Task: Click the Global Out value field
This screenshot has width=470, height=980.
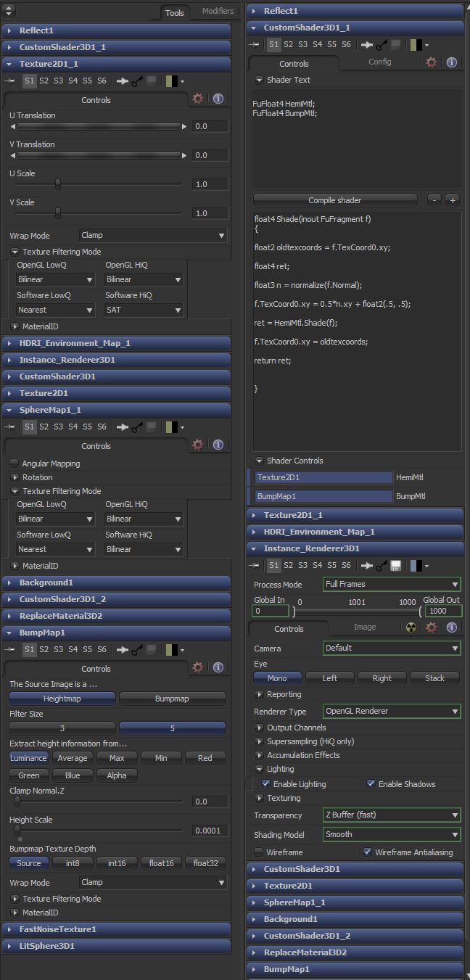Action: pyautogui.click(x=443, y=612)
